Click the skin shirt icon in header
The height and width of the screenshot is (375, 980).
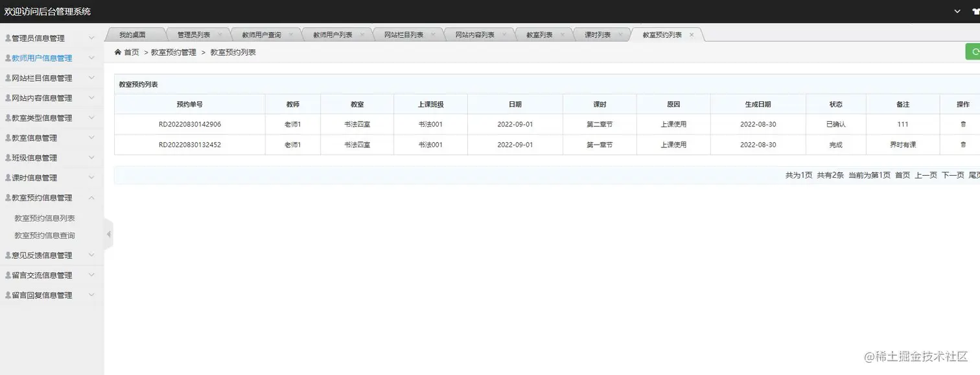pos(977,12)
